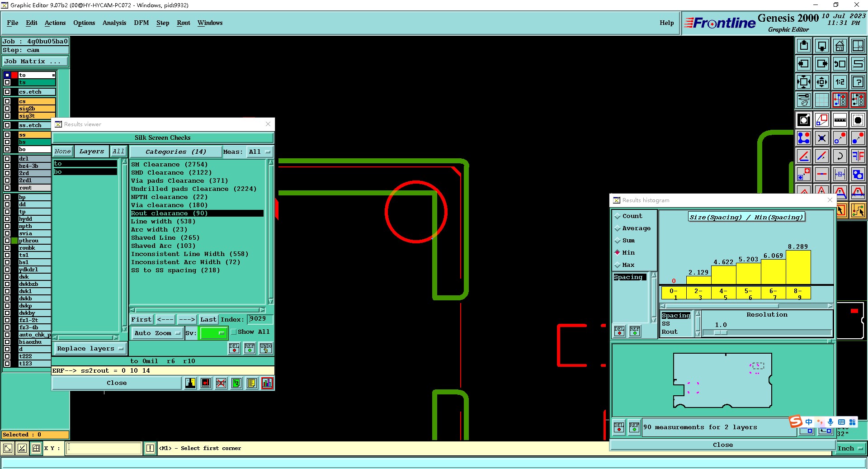Click the 1:2 zoom ratio icon
868x469 pixels.
(x=840, y=82)
